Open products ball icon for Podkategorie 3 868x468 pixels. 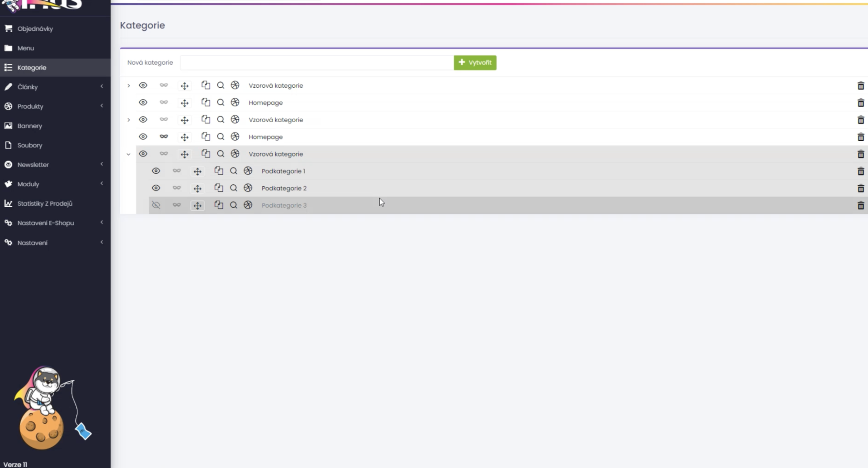[248, 205]
